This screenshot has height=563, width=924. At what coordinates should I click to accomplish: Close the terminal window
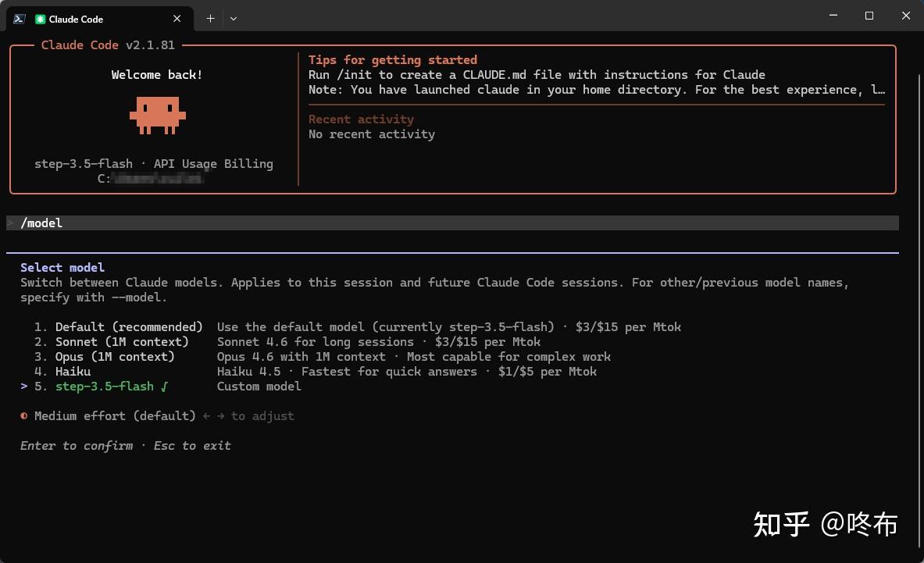tap(906, 16)
